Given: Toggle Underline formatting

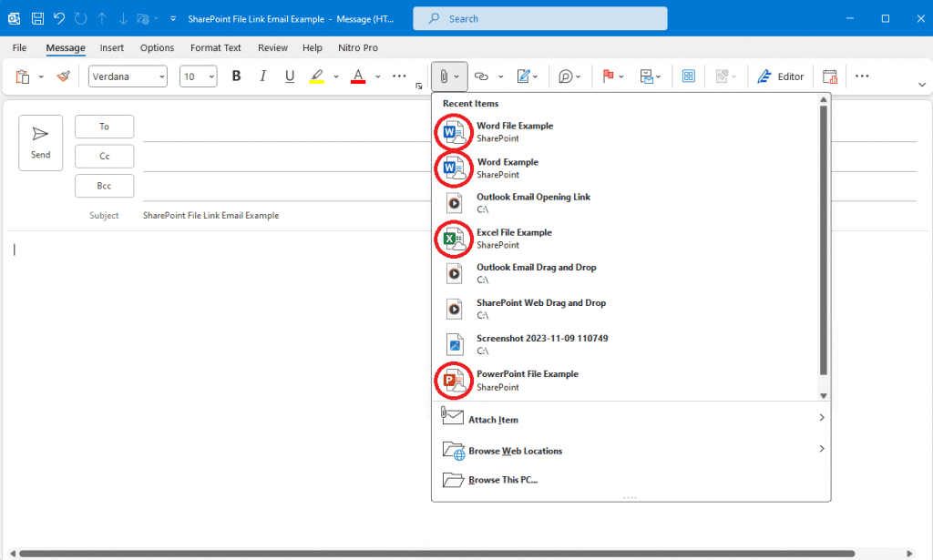Looking at the screenshot, I should pyautogui.click(x=289, y=76).
